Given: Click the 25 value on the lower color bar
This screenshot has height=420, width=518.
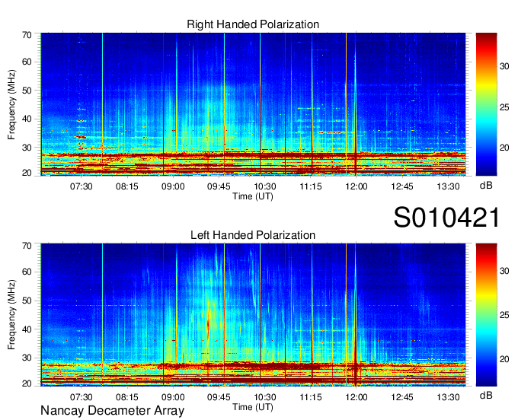Looking at the screenshot, I should [504, 316].
